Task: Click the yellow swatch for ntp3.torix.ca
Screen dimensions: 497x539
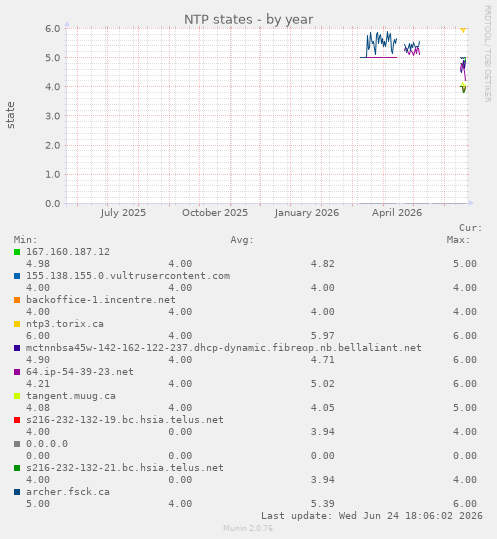Action: pos(17,324)
